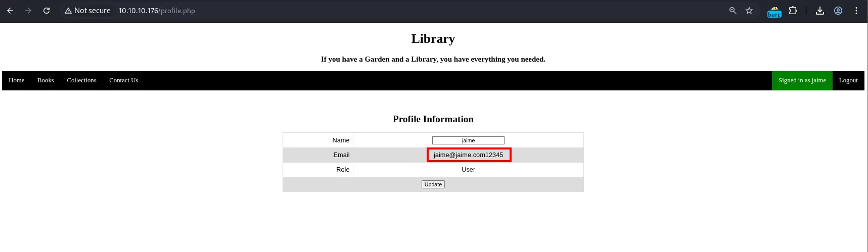Go to the Home nav item
Viewport: 868px width, 252px height.
[x=17, y=80]
